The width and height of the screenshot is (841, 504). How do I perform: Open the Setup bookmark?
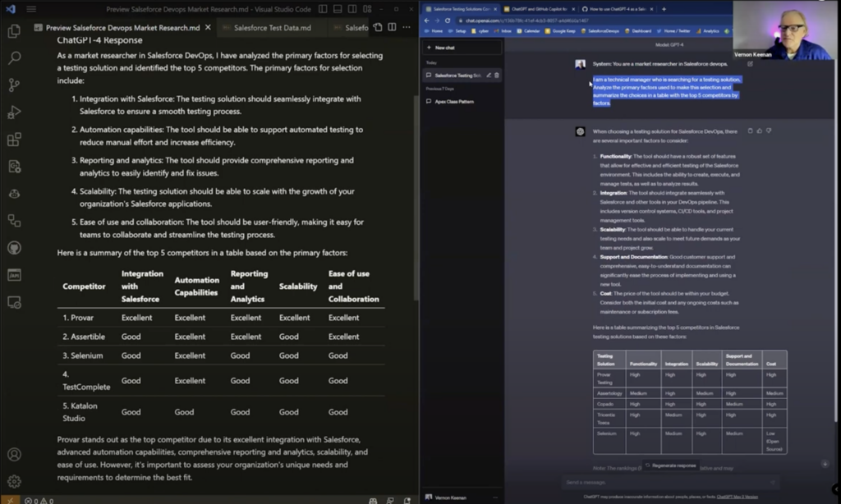coord(457,31)
